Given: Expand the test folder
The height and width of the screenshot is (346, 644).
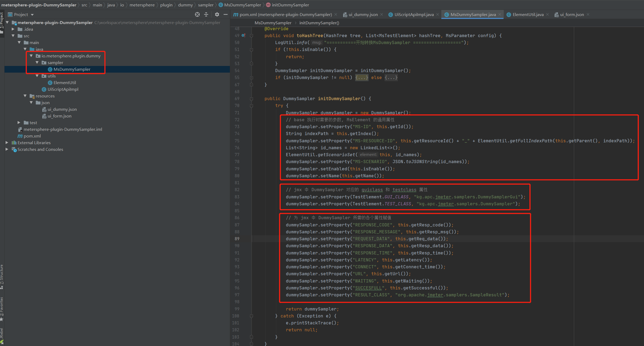Looking at the screenshot, I should coord(19,123).
